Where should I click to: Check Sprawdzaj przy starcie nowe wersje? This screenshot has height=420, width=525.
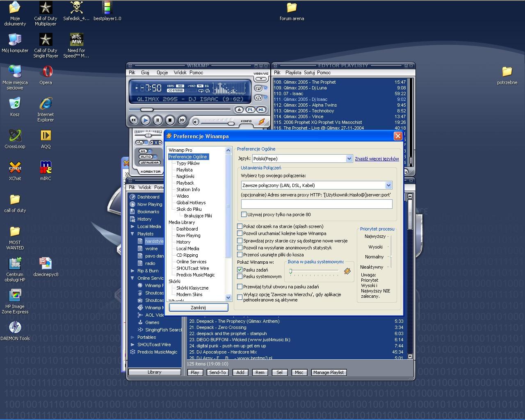pyautogui.click(x=240, y=241)
